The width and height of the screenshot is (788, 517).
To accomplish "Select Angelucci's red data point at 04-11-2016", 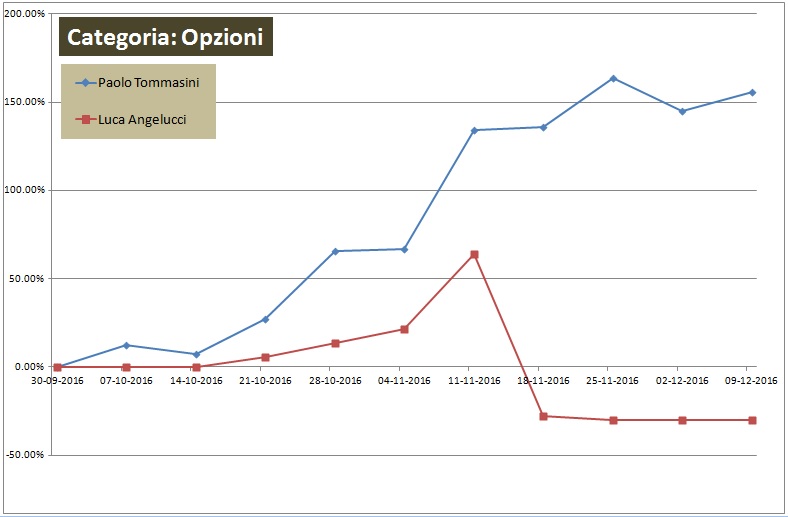I will tap(404, 329).
